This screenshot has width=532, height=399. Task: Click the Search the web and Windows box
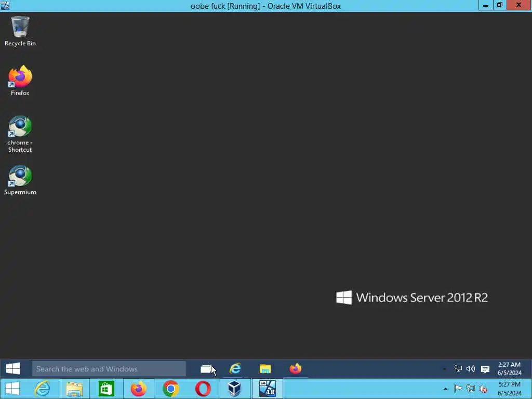[109, 369]
